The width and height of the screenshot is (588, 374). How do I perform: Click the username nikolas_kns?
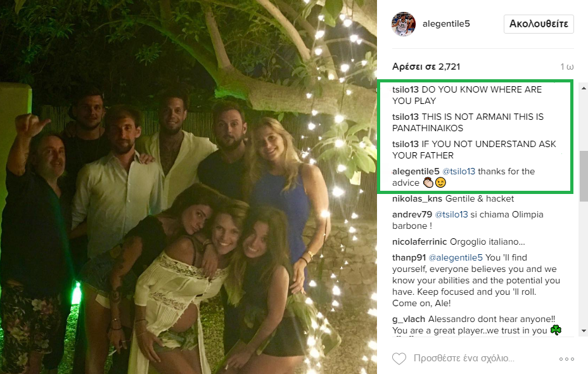pos(416,198)
